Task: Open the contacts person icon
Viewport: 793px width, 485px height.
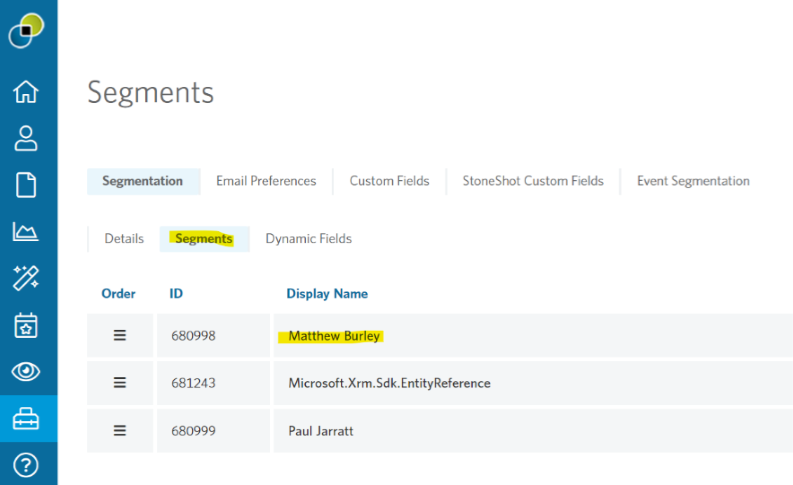Action: coord(26,139)
